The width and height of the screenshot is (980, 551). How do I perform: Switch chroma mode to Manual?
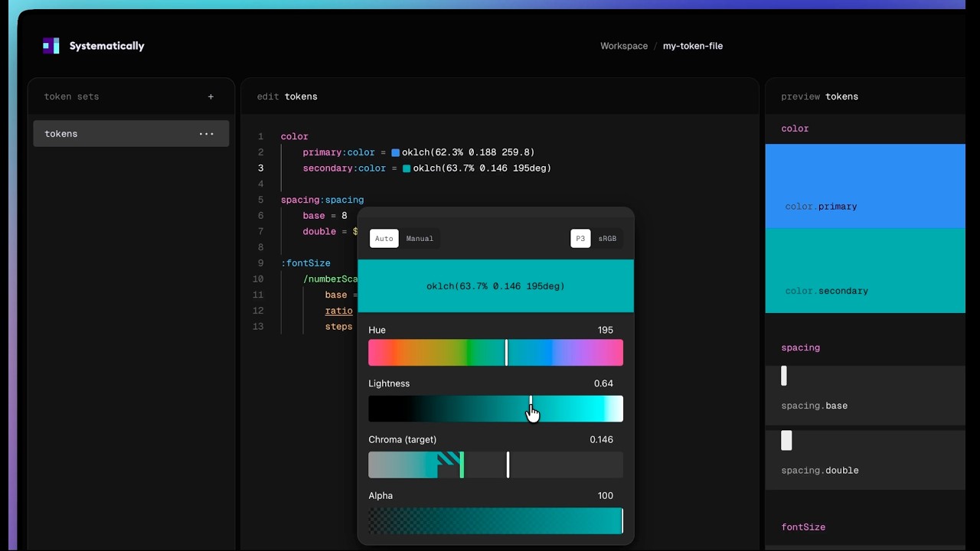[420, 239]
